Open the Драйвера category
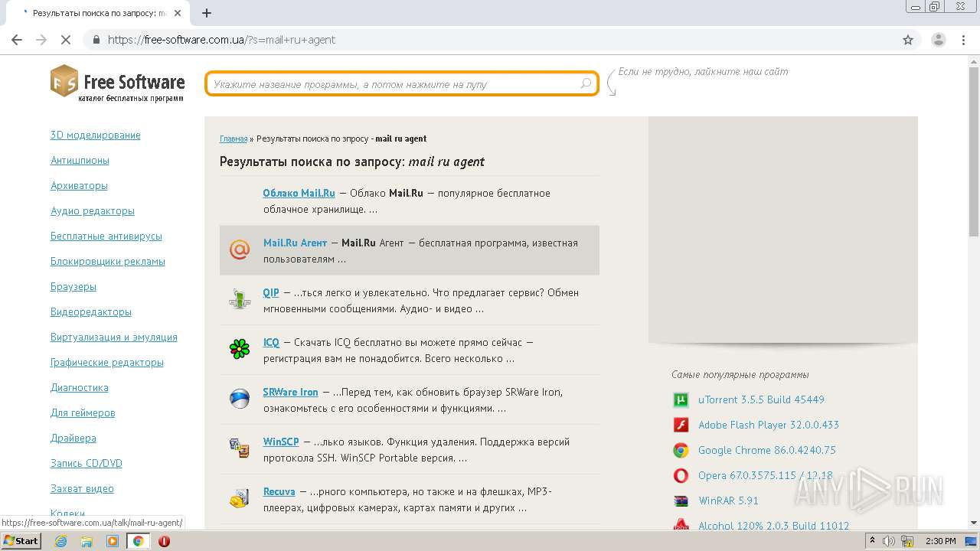Image resolution: width=980 pixels, height=551 pixels. pyautogui.click(x=73, y=438)
